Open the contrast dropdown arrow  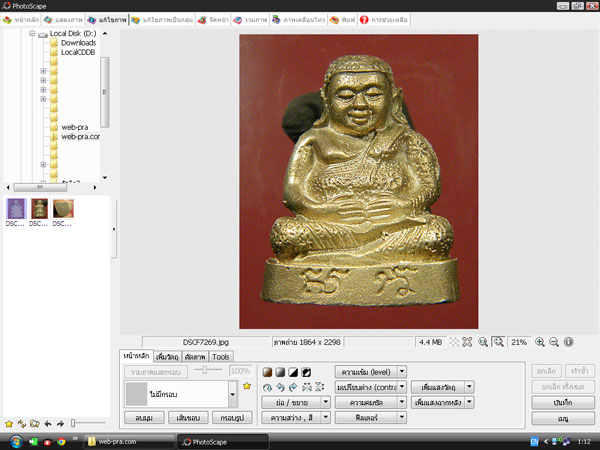point(402,387)
